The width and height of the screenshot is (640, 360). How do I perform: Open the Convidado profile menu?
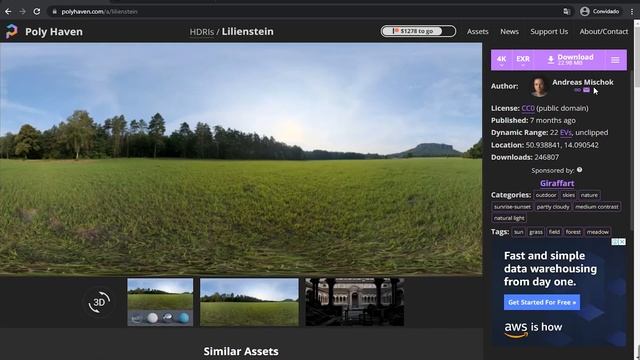tap(599, 11)
